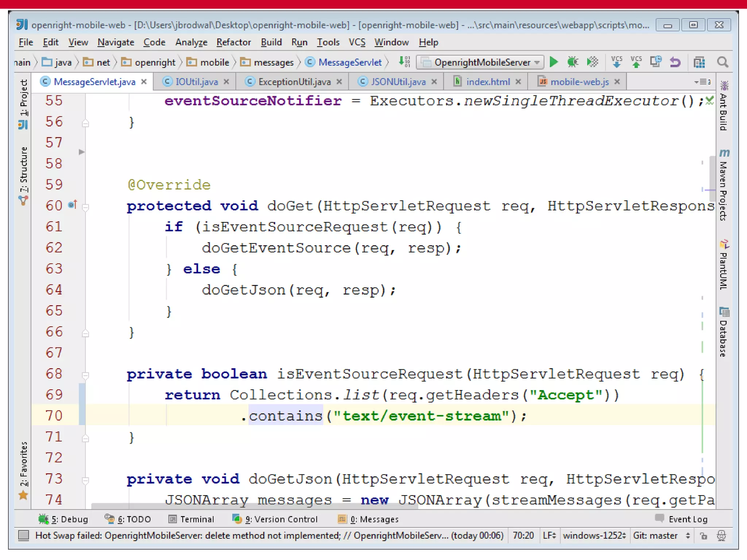Click the Revert undo arrow icon
747x560 pixels.
click(x=675, y=62)
